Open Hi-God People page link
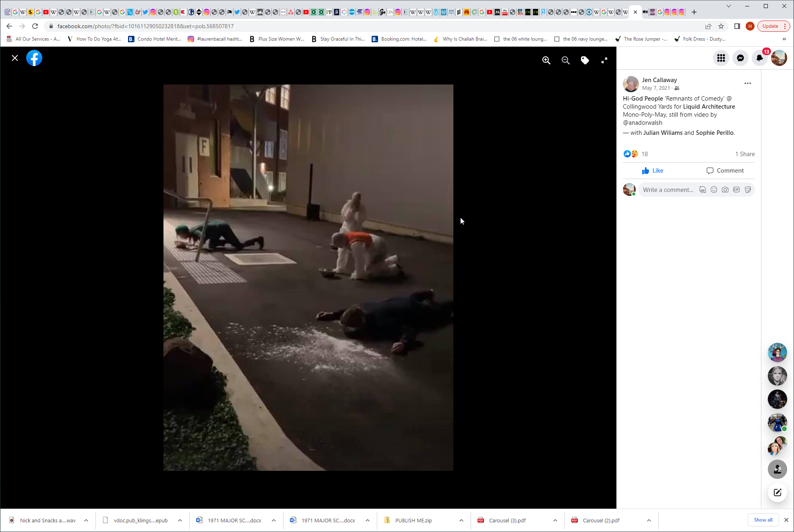This screenshot has width=794, height=532. [x=643, y=99]
